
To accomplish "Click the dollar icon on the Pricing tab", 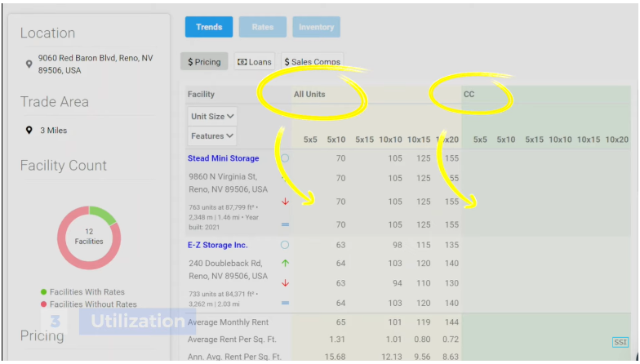I will [x=190, y=62].
